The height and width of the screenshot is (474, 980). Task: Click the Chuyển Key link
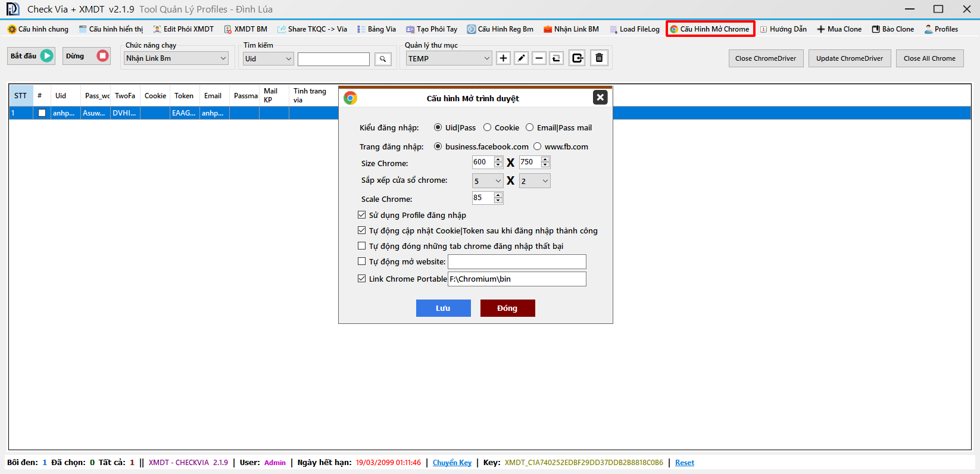click(452, 463)
